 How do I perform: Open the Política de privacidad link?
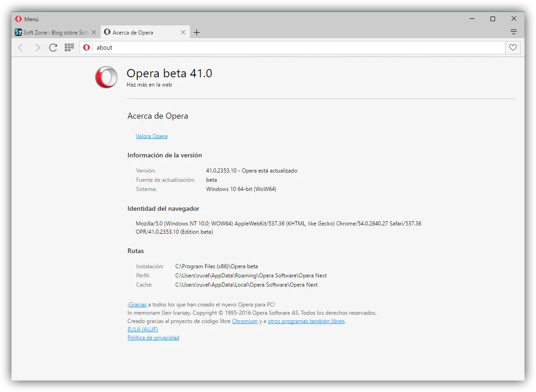click(x=153, y=338)
